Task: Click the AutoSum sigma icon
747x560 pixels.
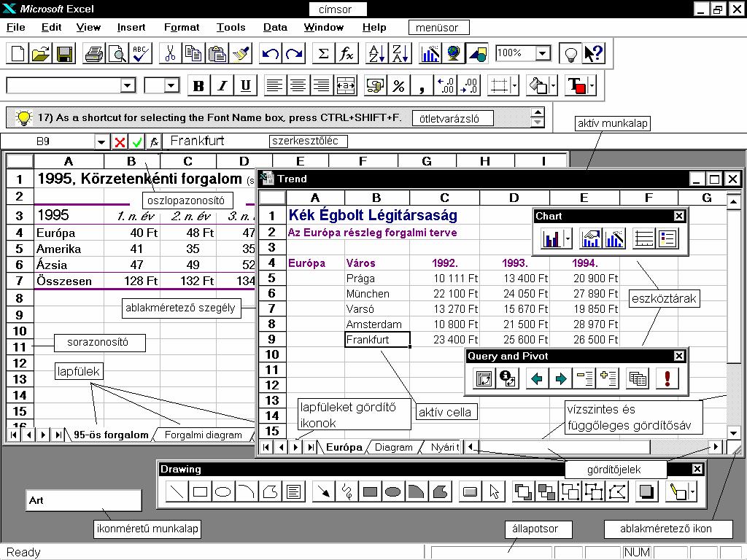Action: click(323, 53)
